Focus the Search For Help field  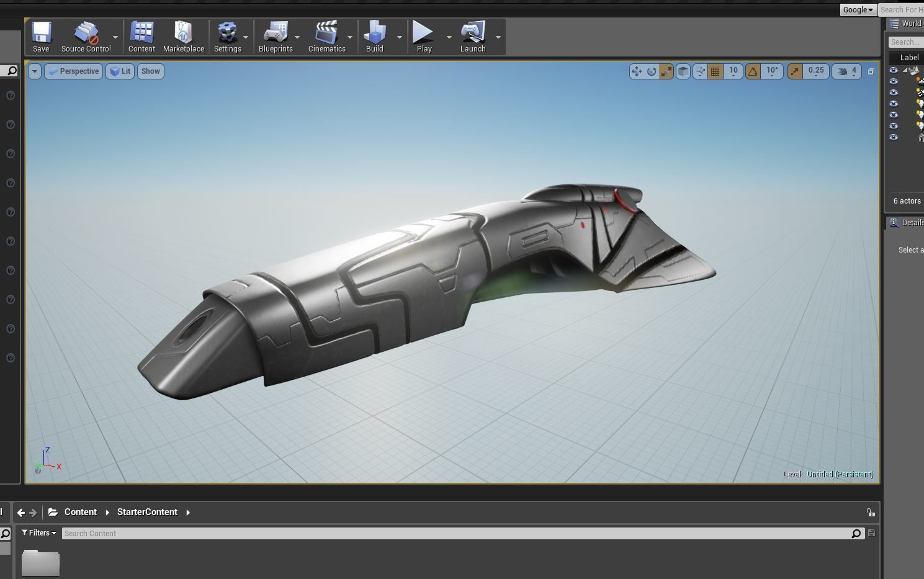pos(901,10)
